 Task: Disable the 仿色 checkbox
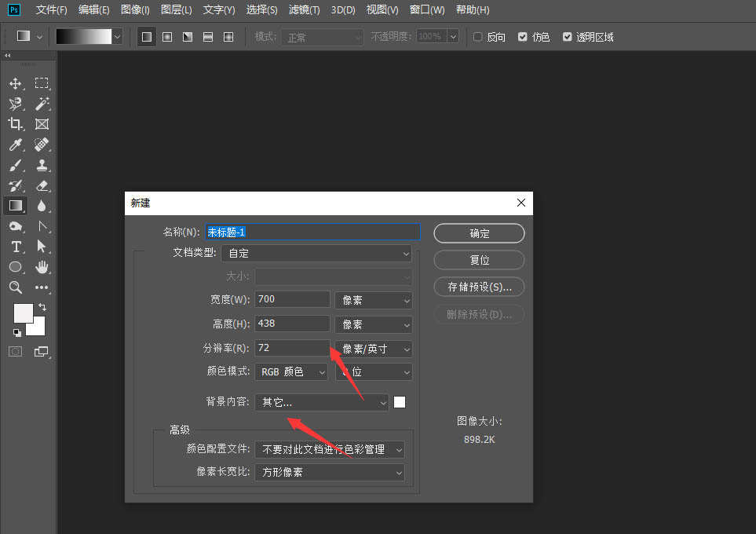(520, 36)
